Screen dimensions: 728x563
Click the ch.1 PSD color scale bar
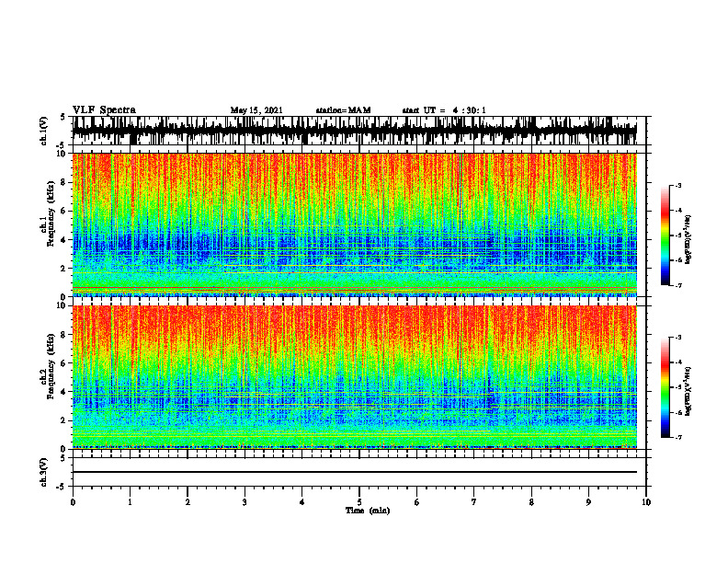pyautogui.click(x=665, y=236)
